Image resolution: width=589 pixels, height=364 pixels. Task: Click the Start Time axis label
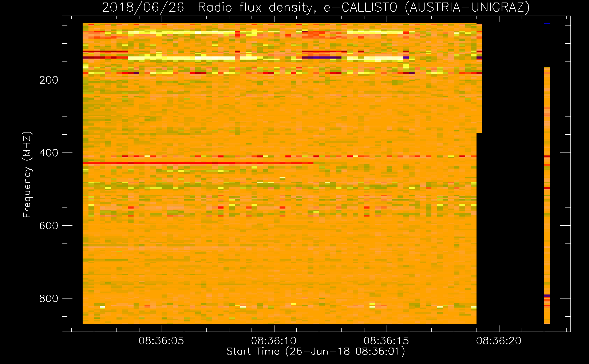(x=316, y=352)
